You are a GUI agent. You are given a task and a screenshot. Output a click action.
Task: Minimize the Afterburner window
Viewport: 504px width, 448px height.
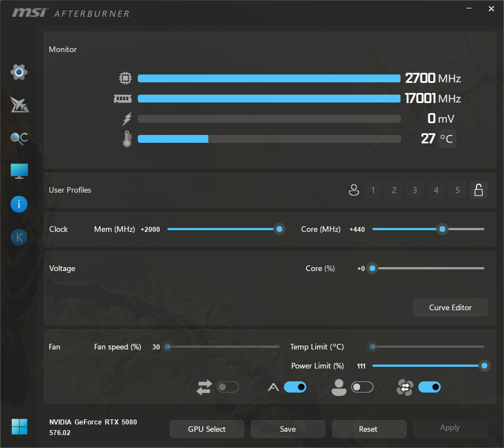(469, 8)
